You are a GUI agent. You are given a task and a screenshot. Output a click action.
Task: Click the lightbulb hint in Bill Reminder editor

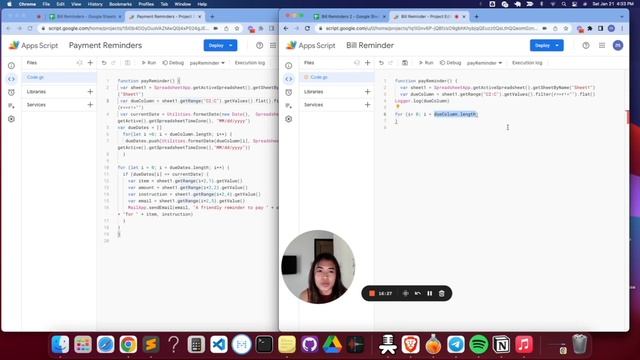tap(398, 107)
